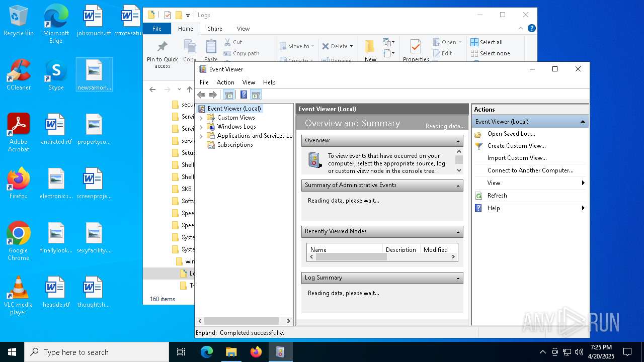This screenshot has width=644, height=362.
Task: Open View tab in Logs Explorer ribbon
Action: (x=243, y=29)
